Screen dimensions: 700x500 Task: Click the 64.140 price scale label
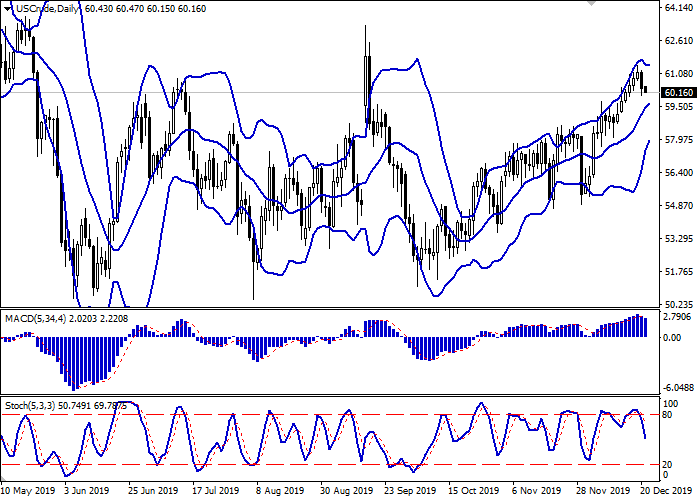click(x=679, y=8)
